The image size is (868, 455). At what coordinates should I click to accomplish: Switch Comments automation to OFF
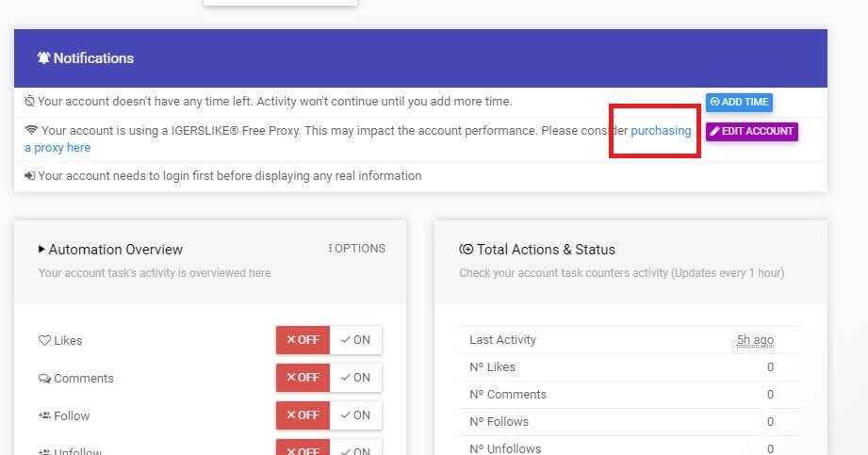[x=303, y=378]
